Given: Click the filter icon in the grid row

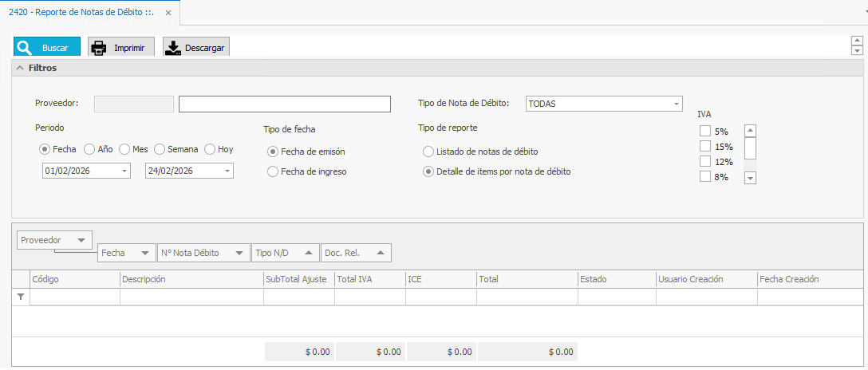Looking at the screenshot, I should pos(21,297).
